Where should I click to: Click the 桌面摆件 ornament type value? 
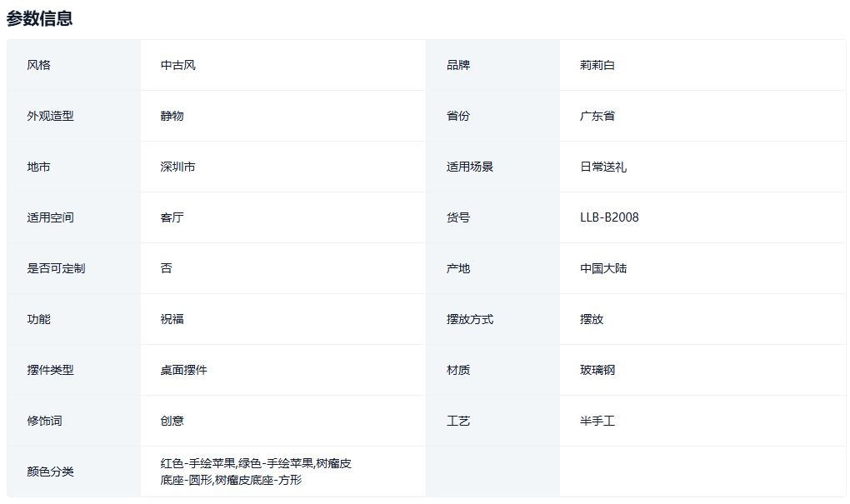coord(183,370)
